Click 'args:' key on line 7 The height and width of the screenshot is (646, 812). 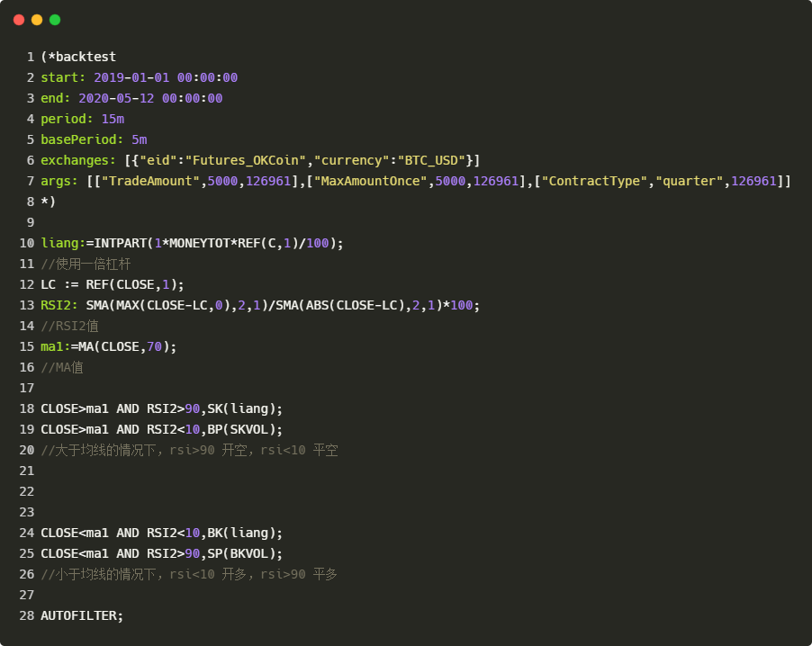pyautogui.click(x=59, y=181)
